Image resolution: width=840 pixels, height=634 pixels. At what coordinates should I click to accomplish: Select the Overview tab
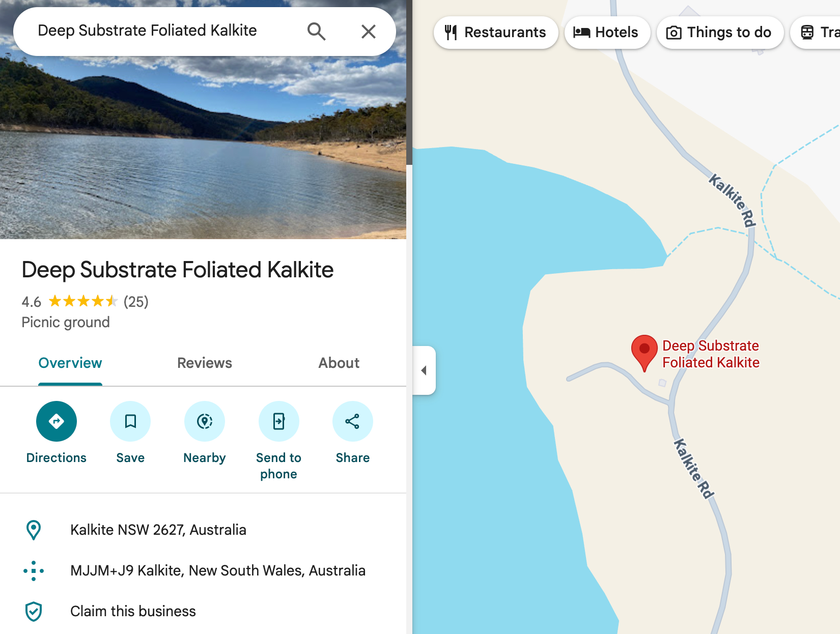click(70, 363)
